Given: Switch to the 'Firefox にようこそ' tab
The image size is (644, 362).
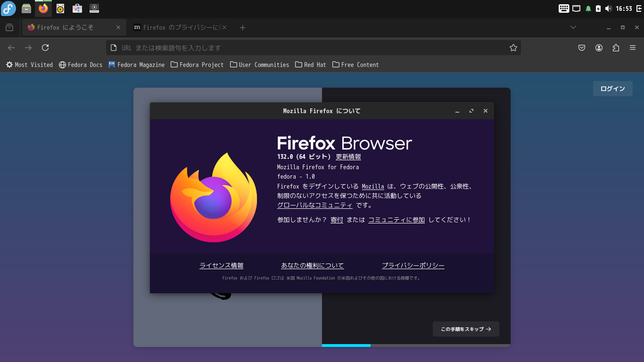Looking at the screenshot, I should coord(74,28).
